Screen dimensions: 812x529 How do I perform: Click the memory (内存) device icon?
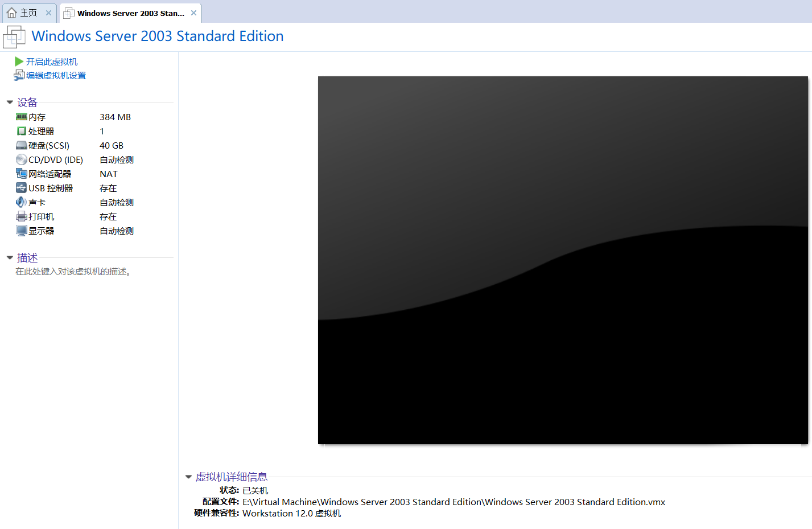point(22,117)
